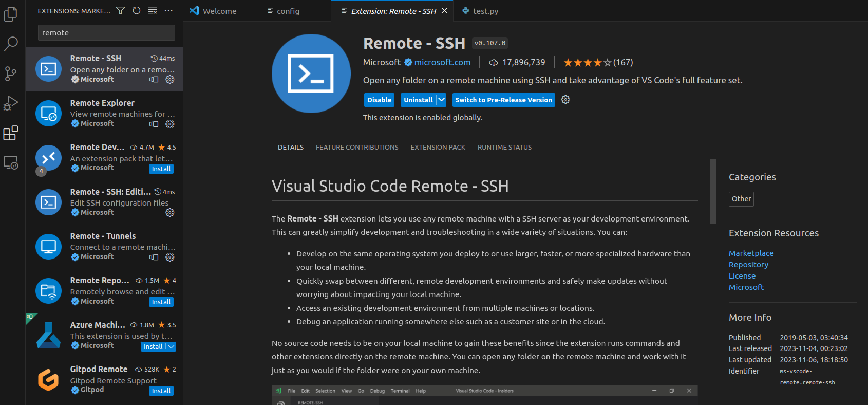Open the microsoft.com publisher link

442,62
